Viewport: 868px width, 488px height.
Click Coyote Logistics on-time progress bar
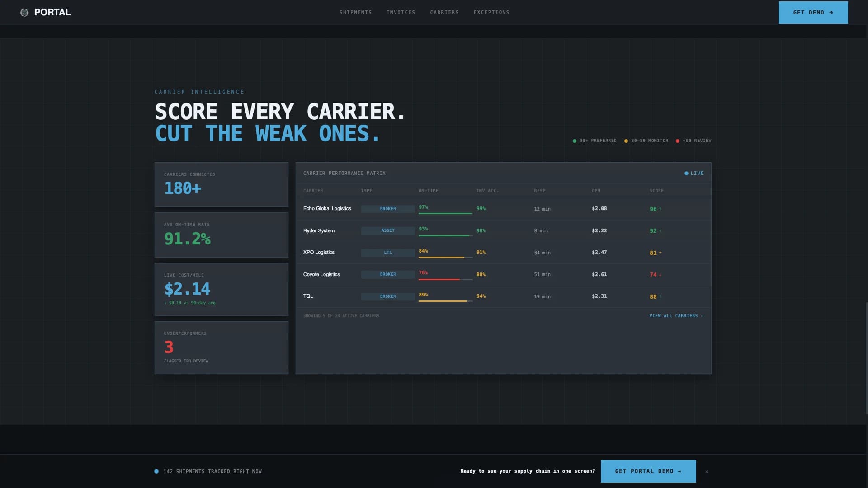coord(445,279)
